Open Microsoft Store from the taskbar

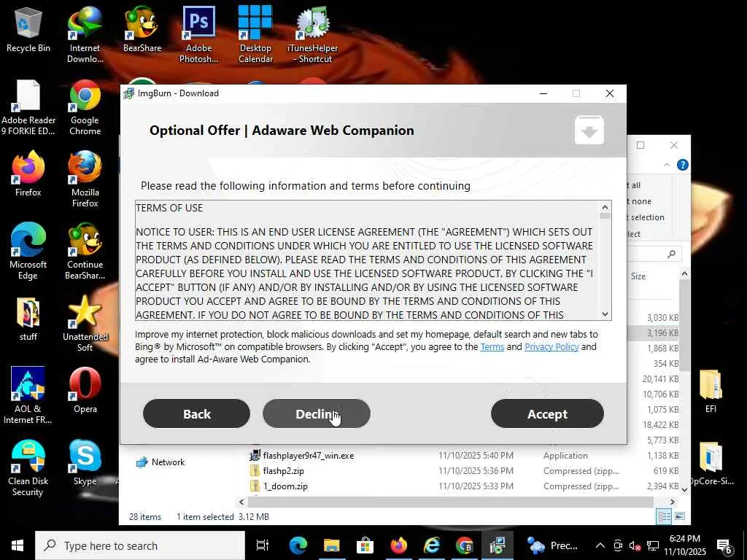(365, 545)
